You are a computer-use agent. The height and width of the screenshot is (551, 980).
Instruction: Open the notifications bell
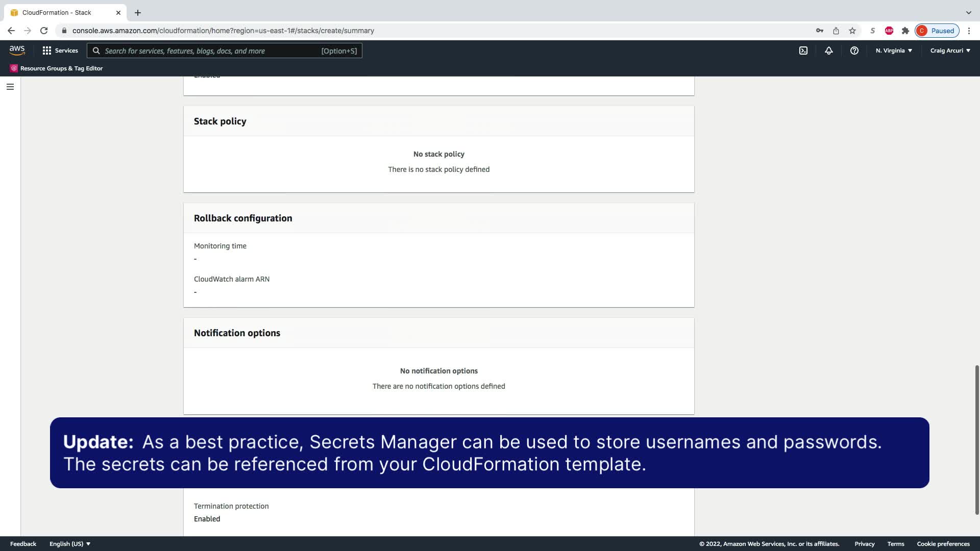828,51
